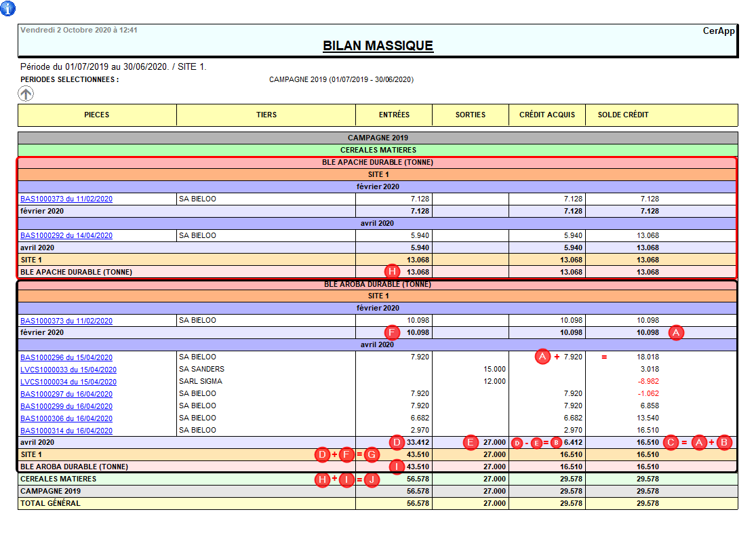Screen dimensions: 756x533
Task: Click the red H marker in the BLE APACHE total row
Action: (392, 272)
